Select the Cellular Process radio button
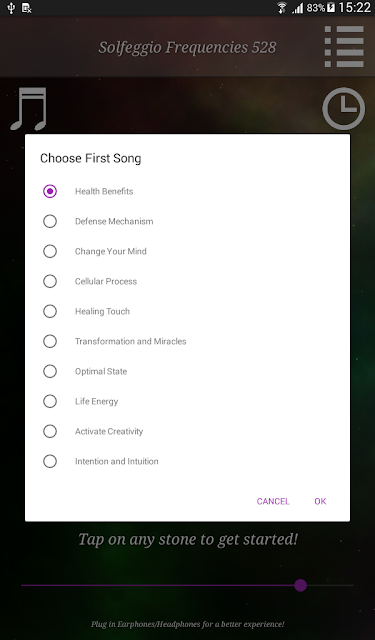 [x=50, y=281]
